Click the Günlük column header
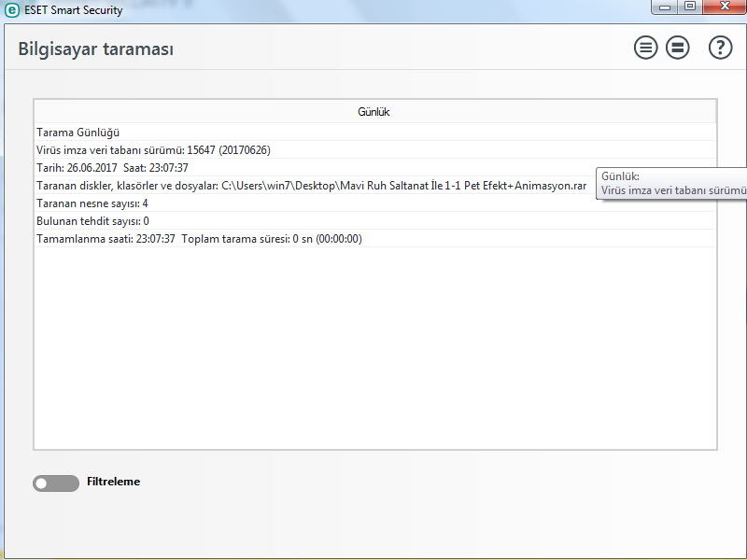The image size is (747, 560). [x=374, y=112]
